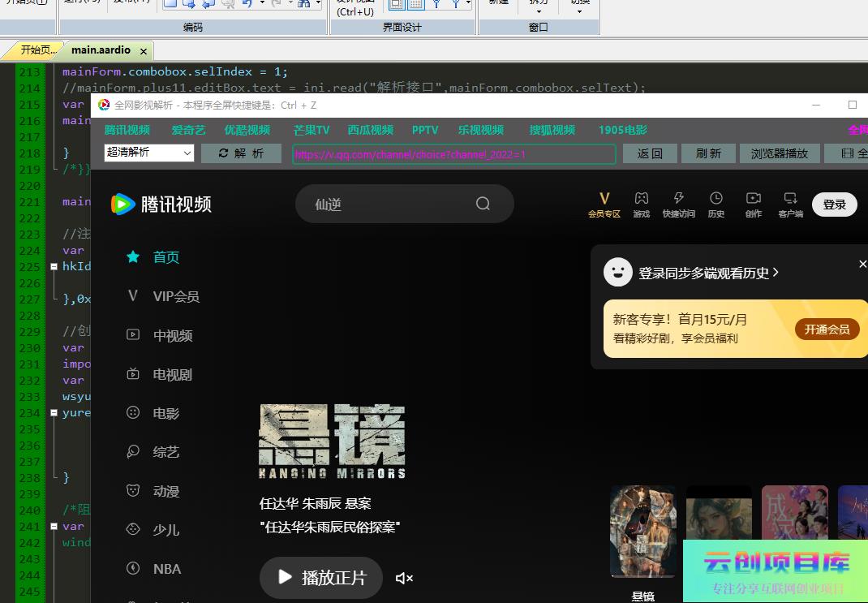The image size is (868, 603).
Task: Unmute video with the speaker icon
Action: coord(404,578)
